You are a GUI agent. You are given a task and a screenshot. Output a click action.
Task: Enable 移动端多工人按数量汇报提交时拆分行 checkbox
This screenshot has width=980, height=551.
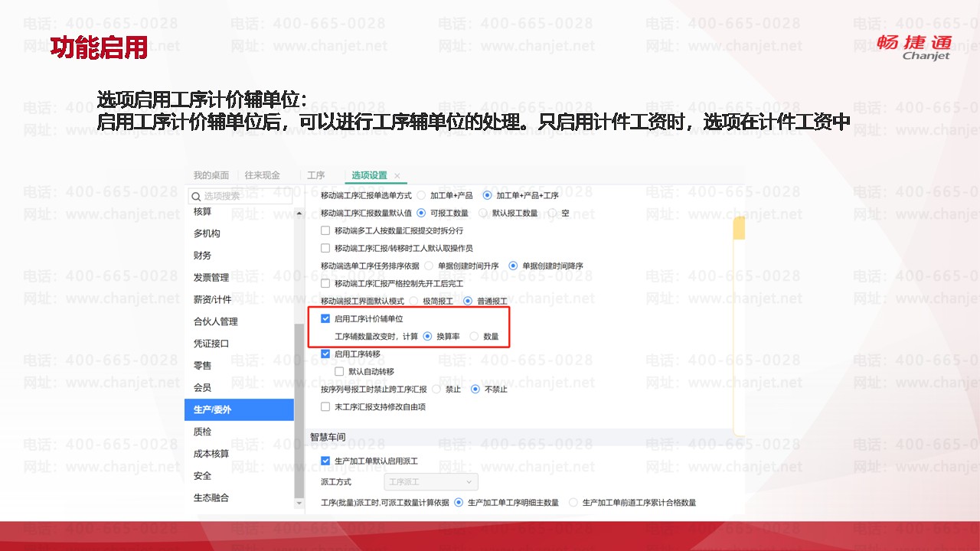pos(325,230)
